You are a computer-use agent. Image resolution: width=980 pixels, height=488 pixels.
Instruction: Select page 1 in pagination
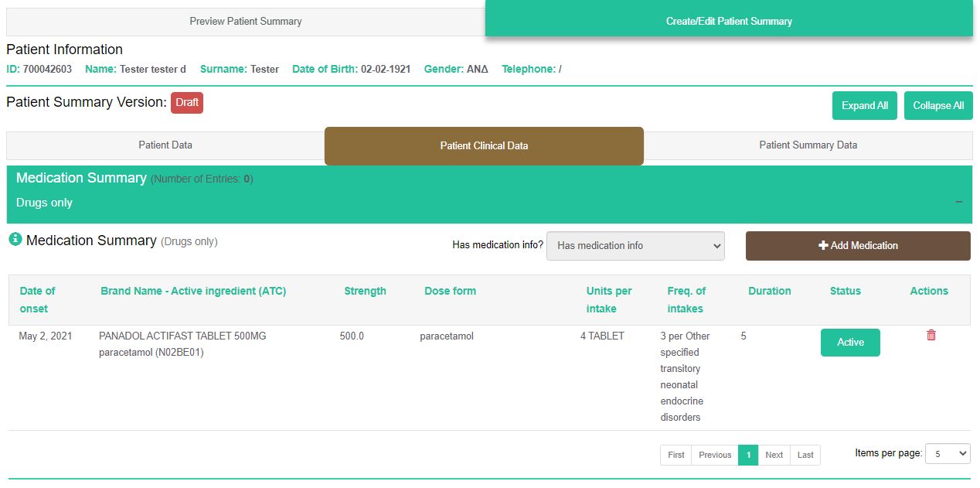point(747,456)
